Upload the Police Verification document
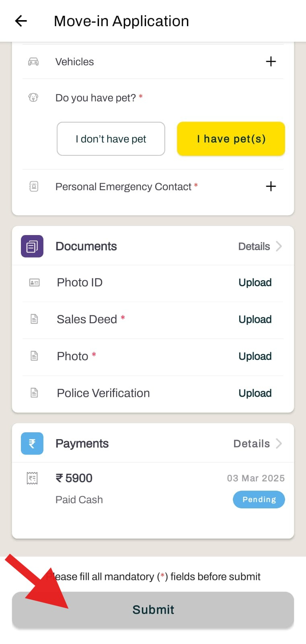The width and height of the screenshot is (306, 644). [x=255, y=393]
